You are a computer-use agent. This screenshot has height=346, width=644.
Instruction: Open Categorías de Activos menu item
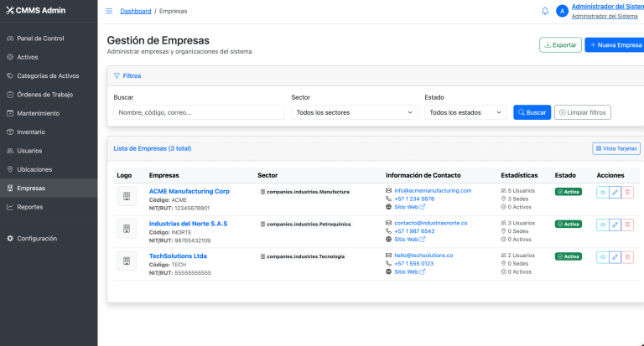[49, 76]
